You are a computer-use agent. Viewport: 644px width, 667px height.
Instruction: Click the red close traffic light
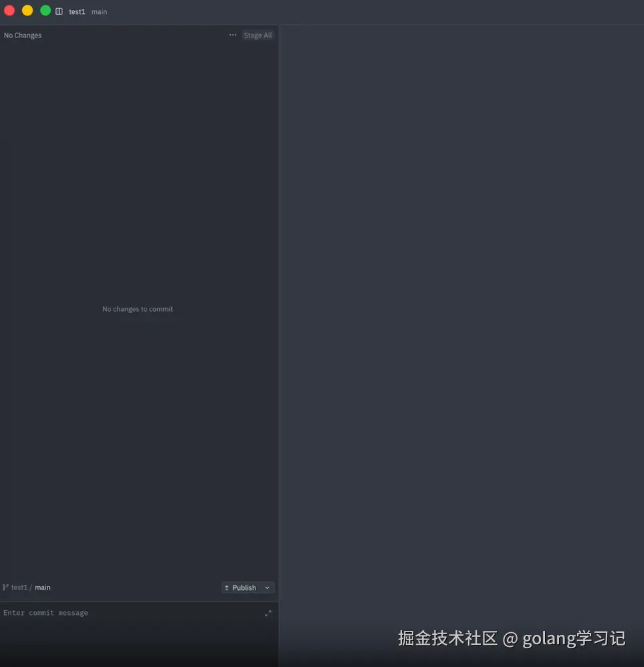(9, 10)
